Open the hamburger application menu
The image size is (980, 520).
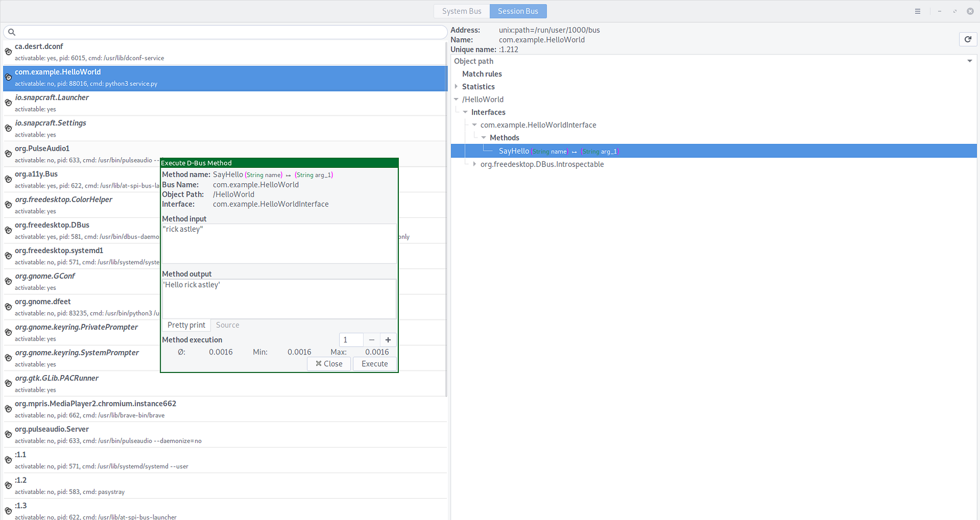tap(918, 11)
